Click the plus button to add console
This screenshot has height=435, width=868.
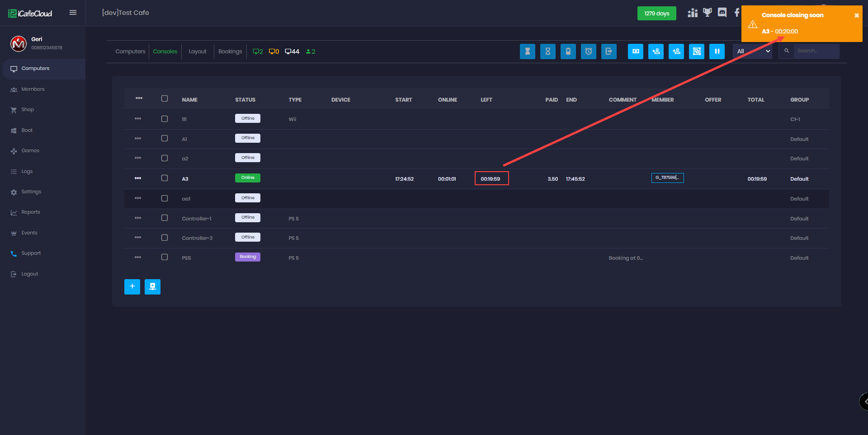tap(132, 286)
